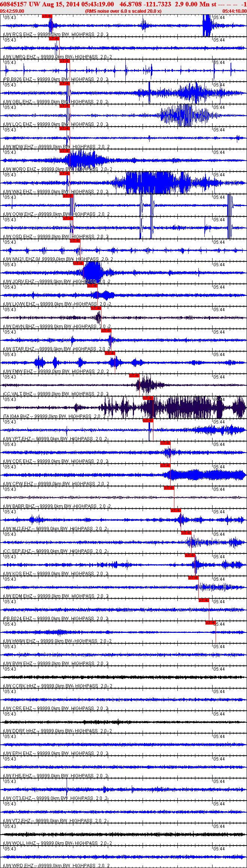Image resolution: width=247 pixels, height=868 pixels.
Task: Click the 'UW DDRF HHZ' station label
Action: [x=20, y=731]
